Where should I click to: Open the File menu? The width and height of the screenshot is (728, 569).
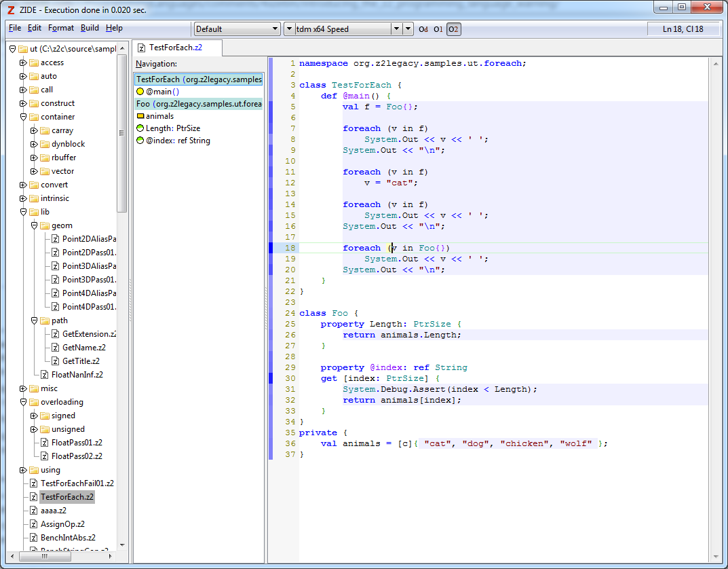pos(15,28)
